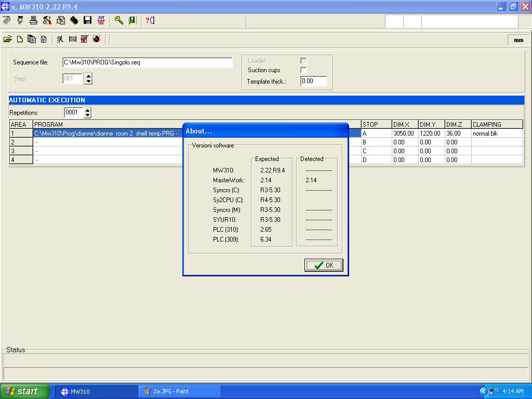Click the wireless network tray icon
Image resolution: width=532 pixels, height=399 pixels.
(x=494, y=391)
